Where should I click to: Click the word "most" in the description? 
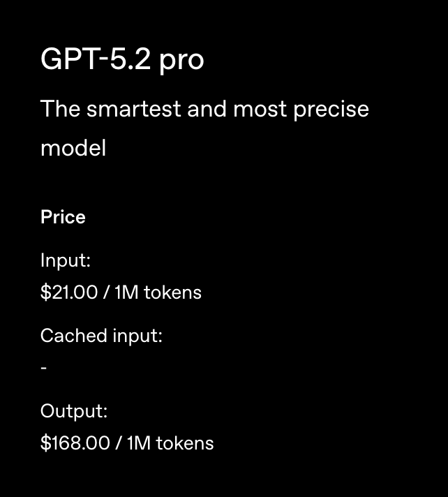point(260,110)
